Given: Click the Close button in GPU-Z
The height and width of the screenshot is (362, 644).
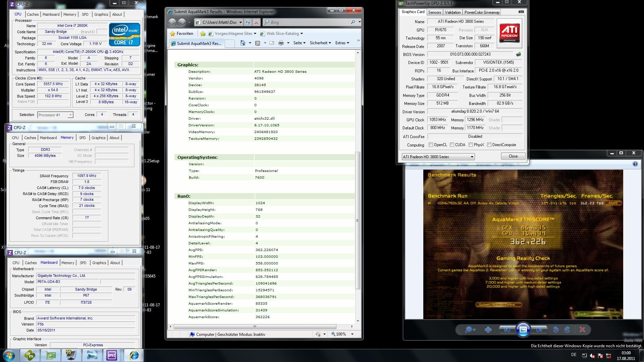Looking at the screenshot, I should (513, 156).
